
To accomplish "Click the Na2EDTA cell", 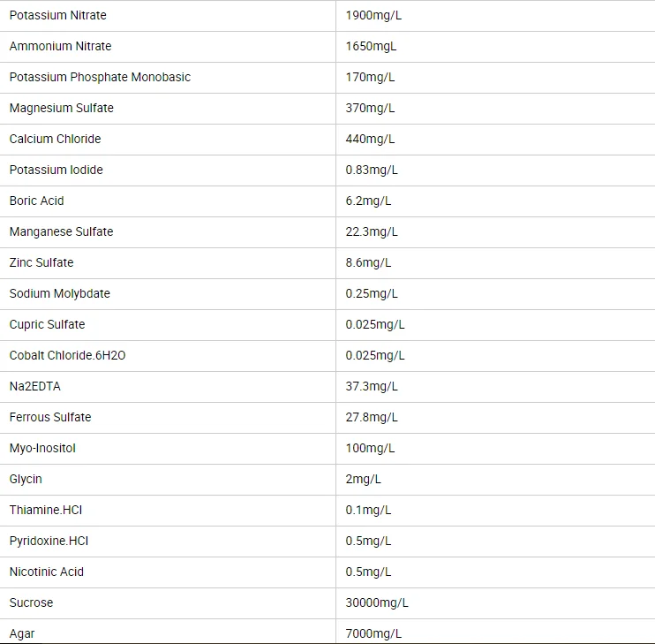I will coord(34,386).
